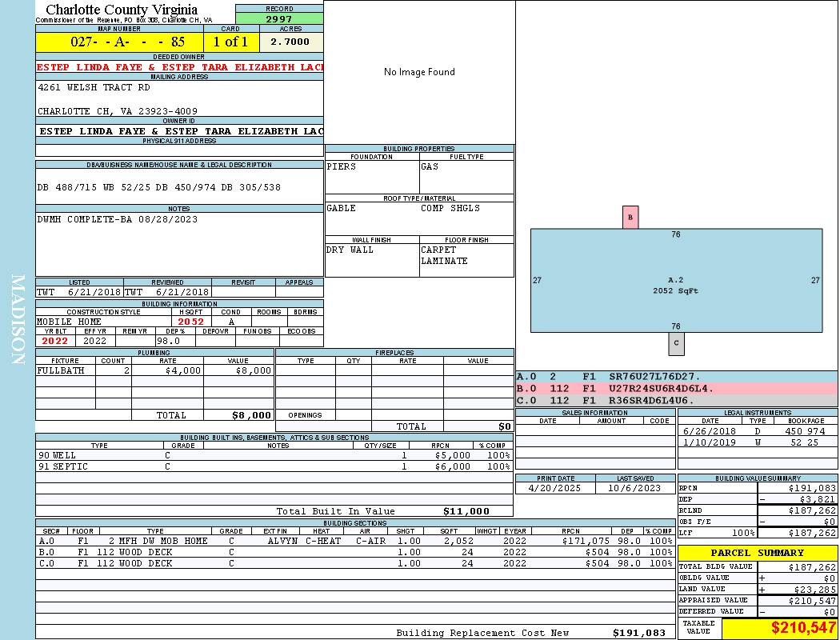Click the 'No Image Found' photo placeholder
This screenshot has width=840, height=640.
(419, 72)
